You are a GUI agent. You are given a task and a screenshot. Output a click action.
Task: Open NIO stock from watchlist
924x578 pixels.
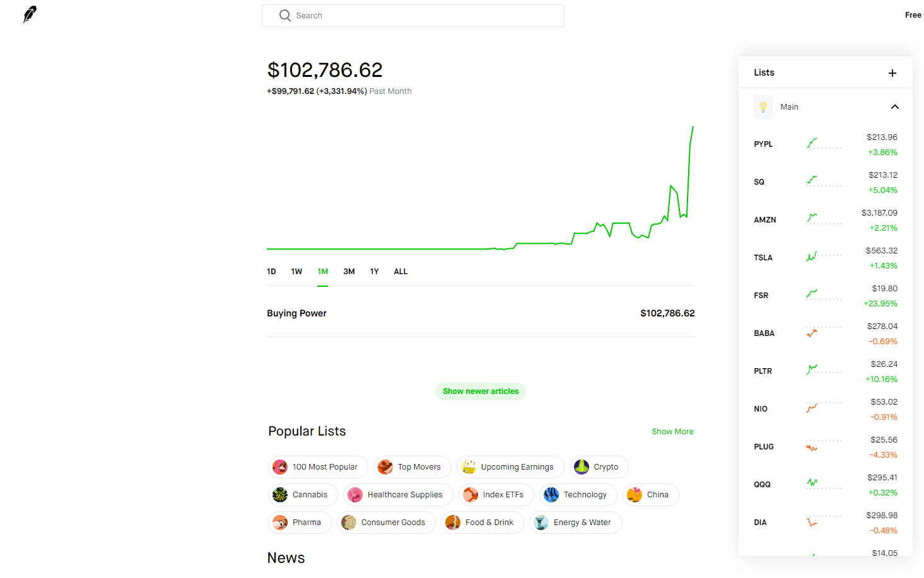pyautogui.click(x=826, y=409)
